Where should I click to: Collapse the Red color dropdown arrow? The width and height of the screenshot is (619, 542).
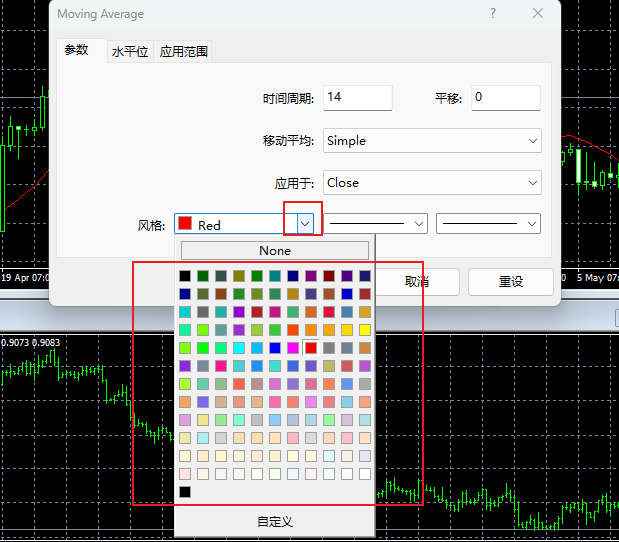305,224
